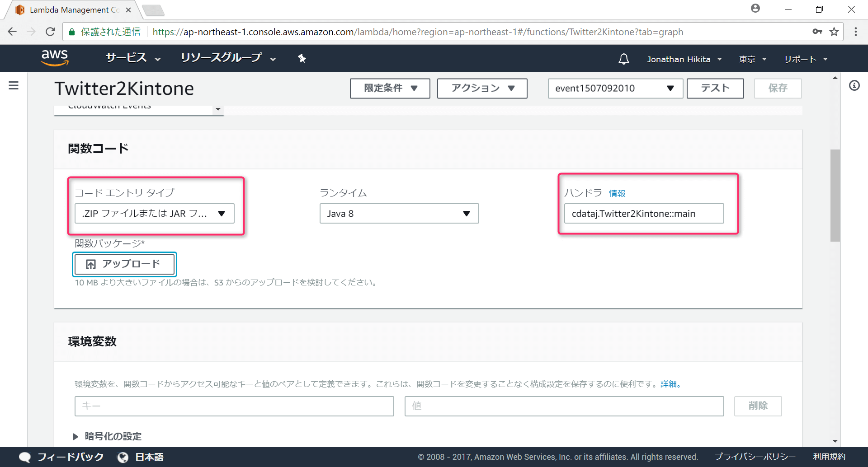
Task: Click the browser address bar URL
Action: point(418,32)
